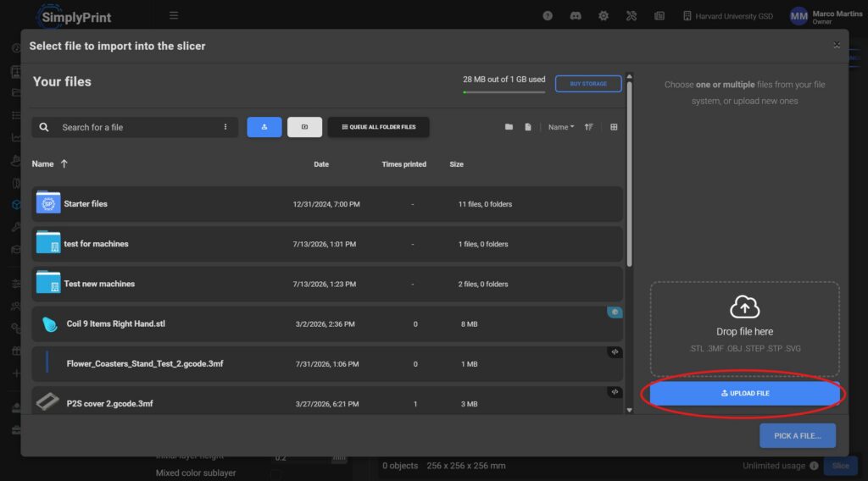The width and height of the screenshot is (868, 481).
Task: Click the file list scrollbar up arrow
Action: (x=630, y=76)
